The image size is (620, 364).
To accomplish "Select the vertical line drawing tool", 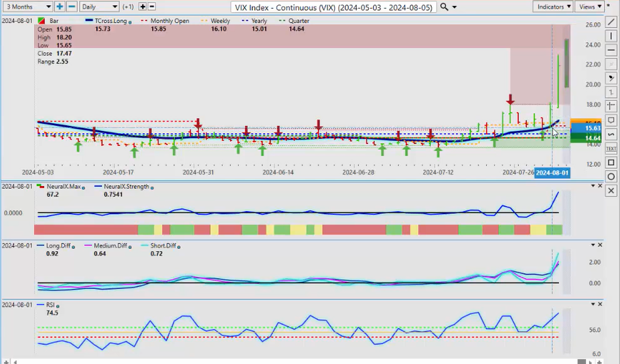I will tap(611, 36).
